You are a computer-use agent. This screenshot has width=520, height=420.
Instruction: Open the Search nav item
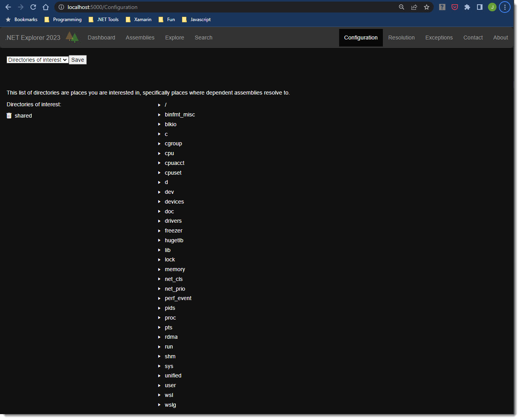click(204, 38)
